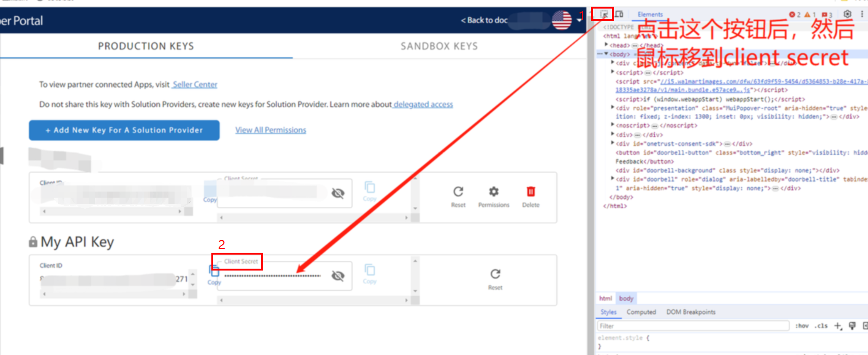Select html in the DevTools breadcrumb
Screen dimensions: 868x355
click(x=605, y=299)
